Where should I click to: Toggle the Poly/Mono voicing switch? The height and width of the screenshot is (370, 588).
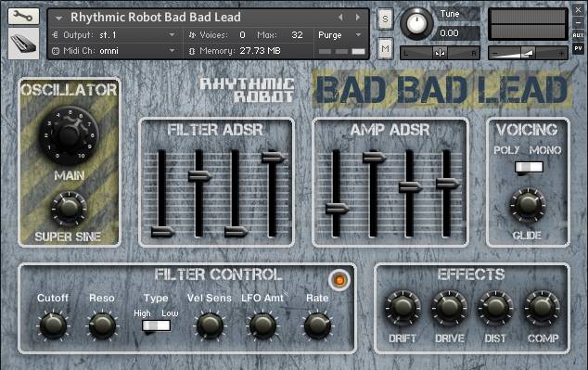529,167
